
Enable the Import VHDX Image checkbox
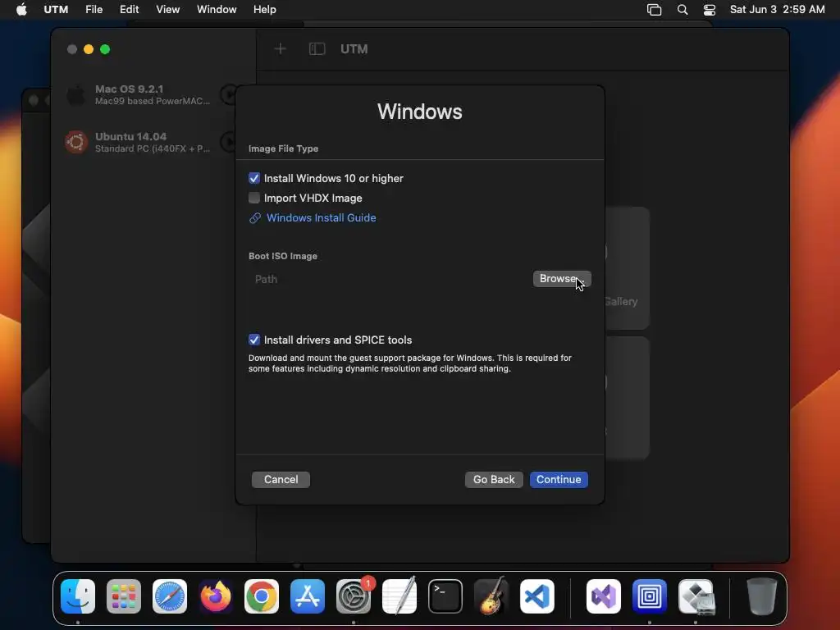coord(254,198)
